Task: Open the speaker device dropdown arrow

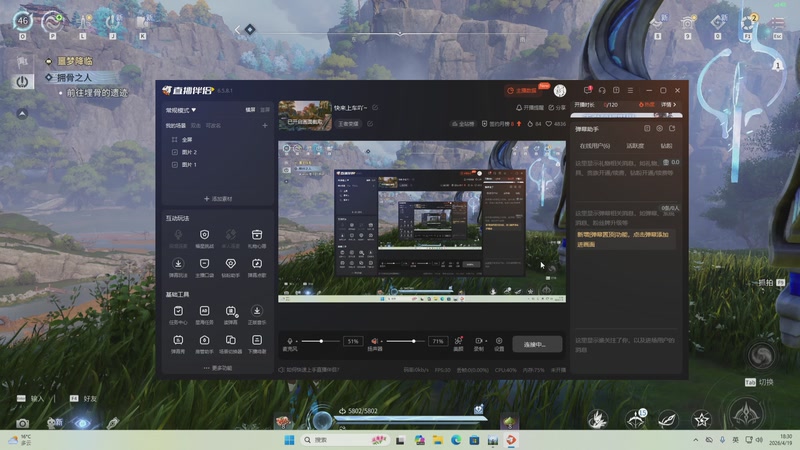Action: tap(381, 341)
